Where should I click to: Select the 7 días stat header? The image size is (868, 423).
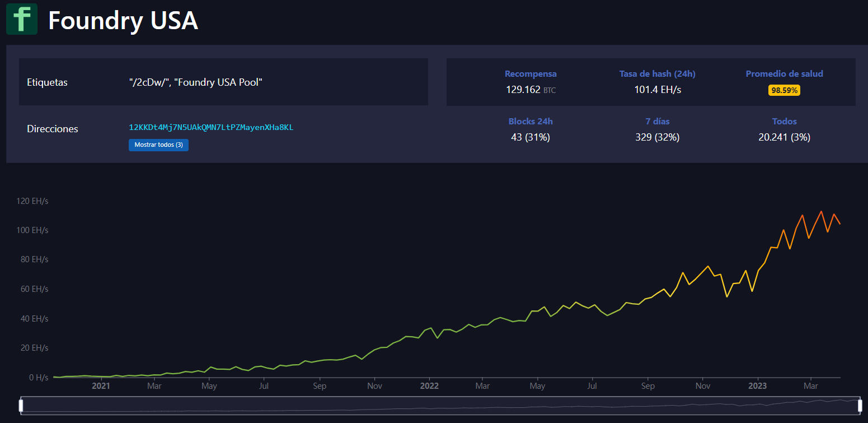(657, 122)
